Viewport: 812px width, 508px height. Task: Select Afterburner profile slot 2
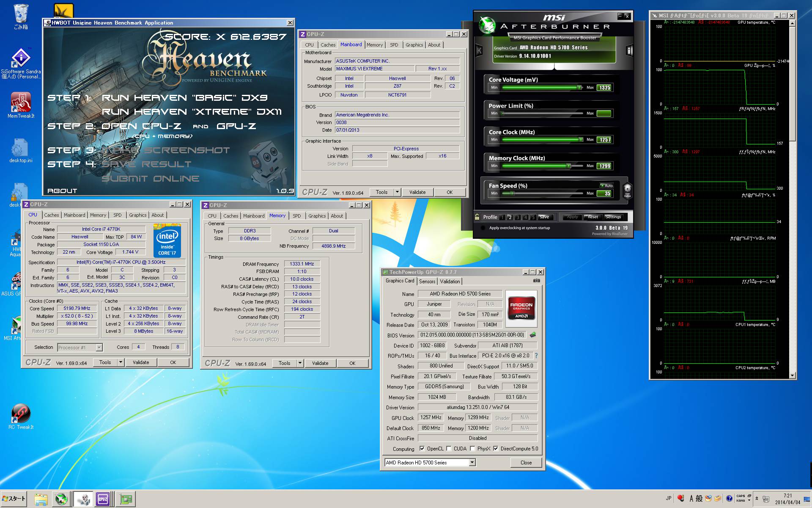pyautogui.click(x=510, y=217)
